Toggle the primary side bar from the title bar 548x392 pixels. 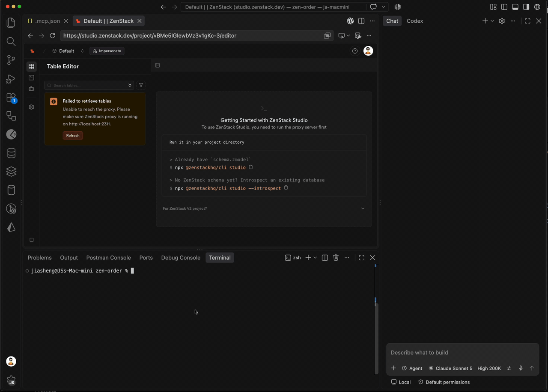(x=504, y=7)
